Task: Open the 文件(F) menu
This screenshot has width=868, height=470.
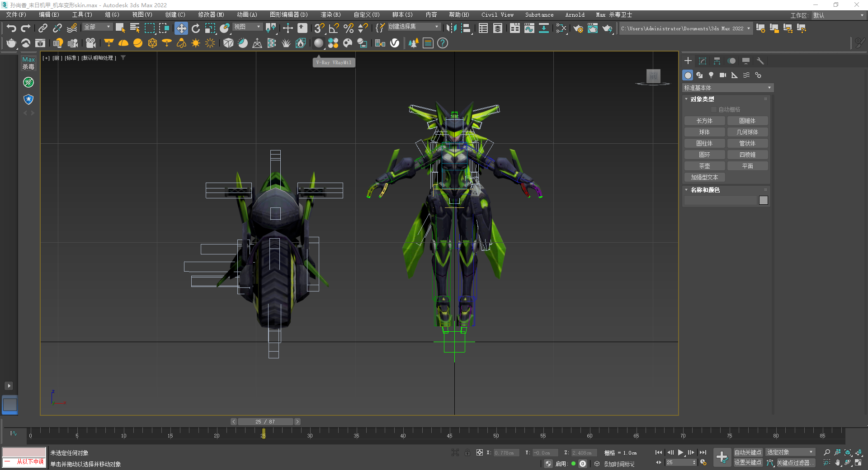Action: [x=16, y=15]
